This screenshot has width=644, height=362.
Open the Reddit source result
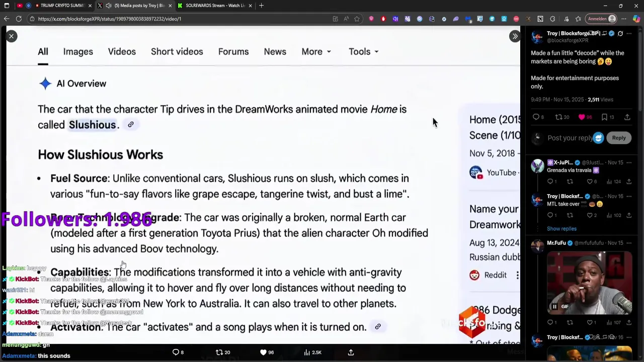[488, 275]
